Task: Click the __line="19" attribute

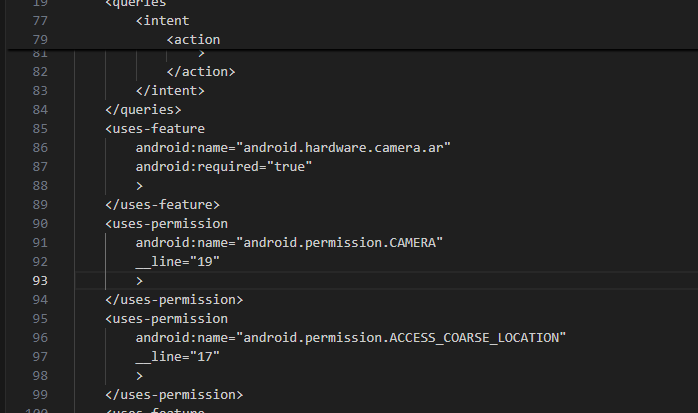Action: point(177,261)
